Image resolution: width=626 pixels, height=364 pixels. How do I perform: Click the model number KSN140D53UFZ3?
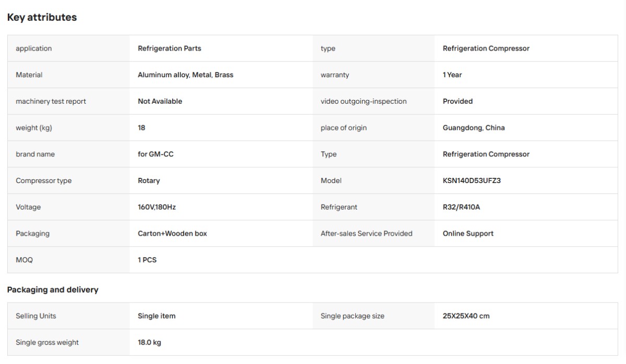472,180
